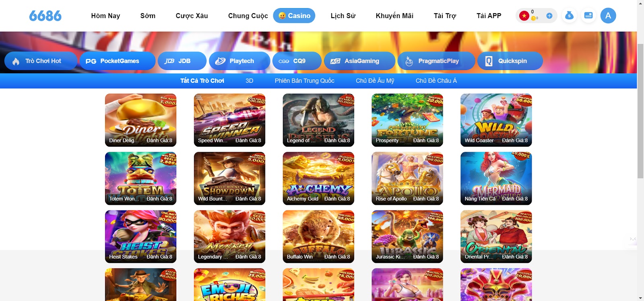The image size is (644, 301).
Task: Open the Casino menu item
Action: click(x=294, y=16)
